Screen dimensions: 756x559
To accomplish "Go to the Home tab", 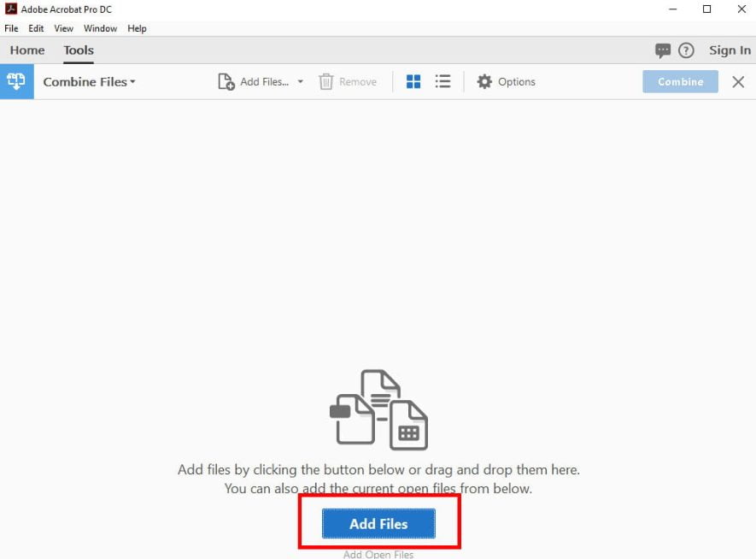I will tap(27, 50).
